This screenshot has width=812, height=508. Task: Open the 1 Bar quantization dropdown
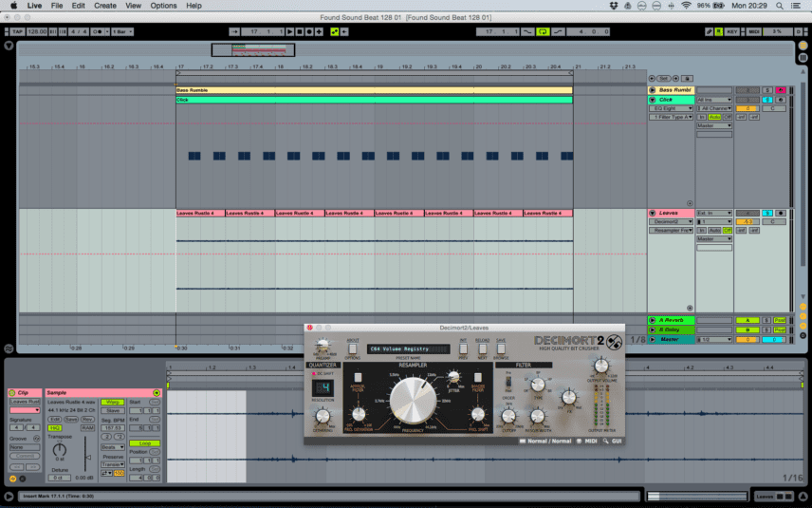coord(122,31)
